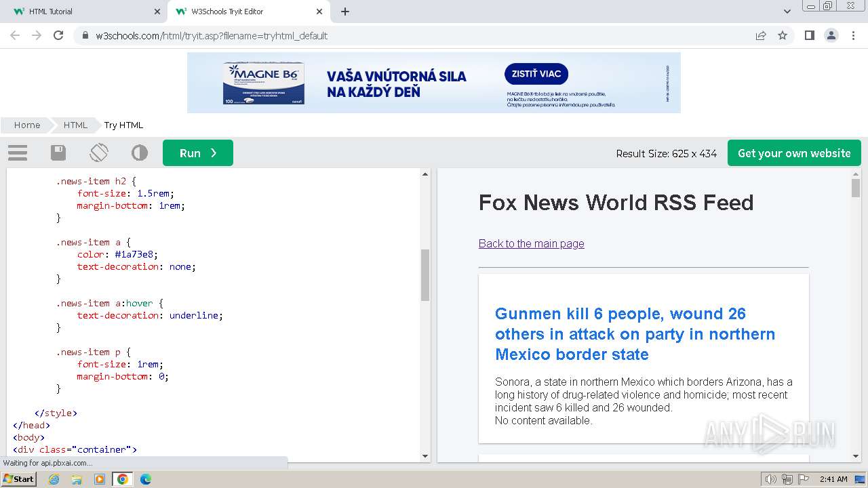Click the code editor scroll up arrow
This screenshot has width=868, height=488.
(x=425, y=174)
